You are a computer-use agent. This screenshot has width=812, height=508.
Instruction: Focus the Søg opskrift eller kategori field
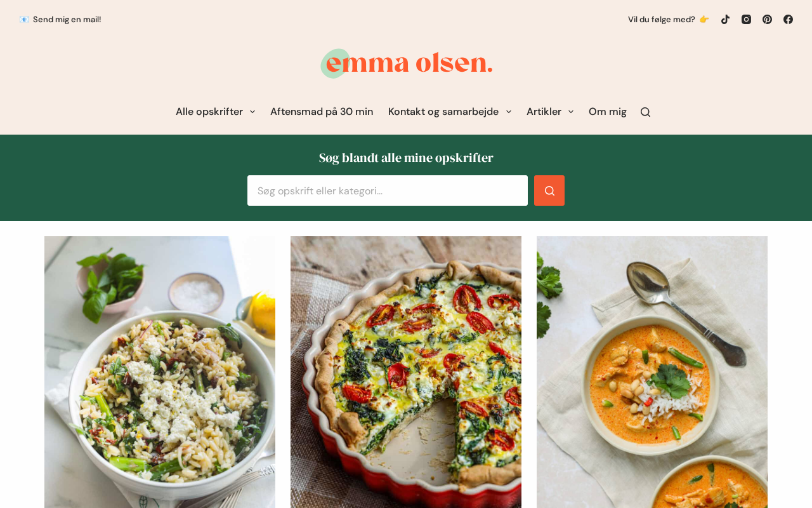click(388, 190)
